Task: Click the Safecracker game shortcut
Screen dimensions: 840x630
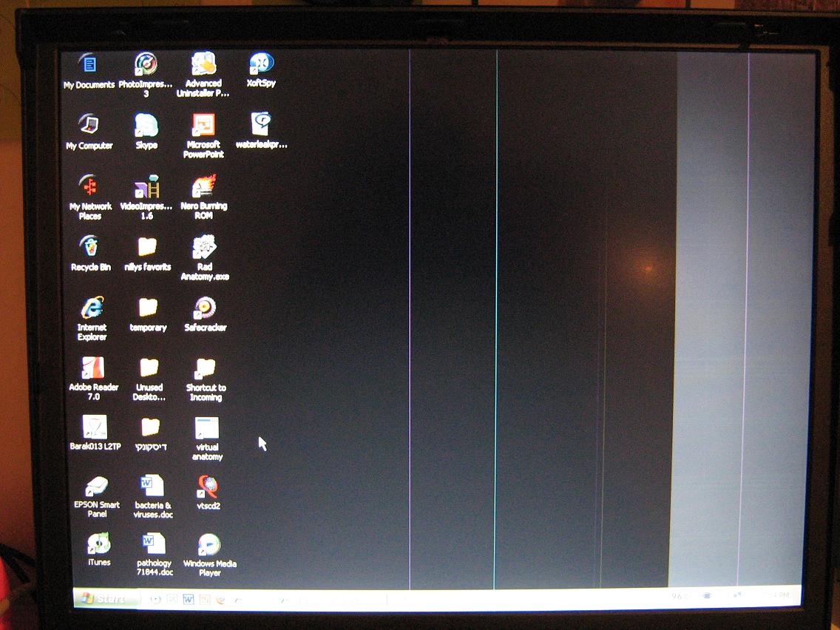Action: [x=205, y=308]
